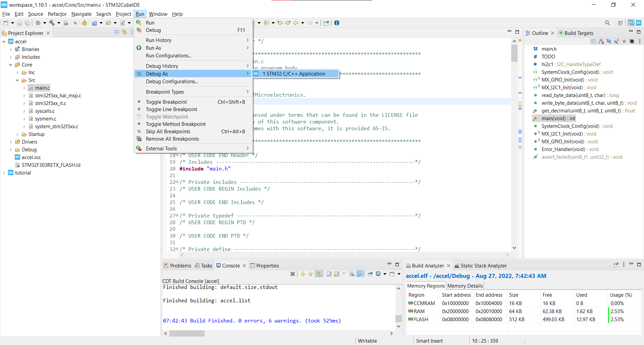
Task: Click the New C/C++ Project toolbar icon
Action: [95, 23]
